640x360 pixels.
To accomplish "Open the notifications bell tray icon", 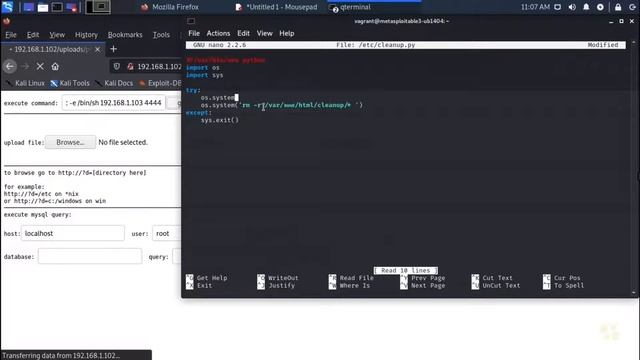I will click(x=586, y=7).
